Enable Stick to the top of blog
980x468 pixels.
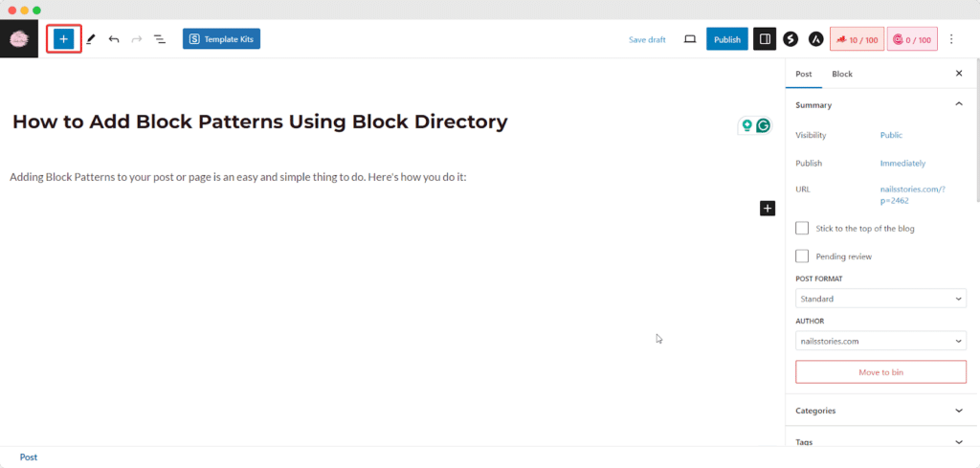pos(802,228)
